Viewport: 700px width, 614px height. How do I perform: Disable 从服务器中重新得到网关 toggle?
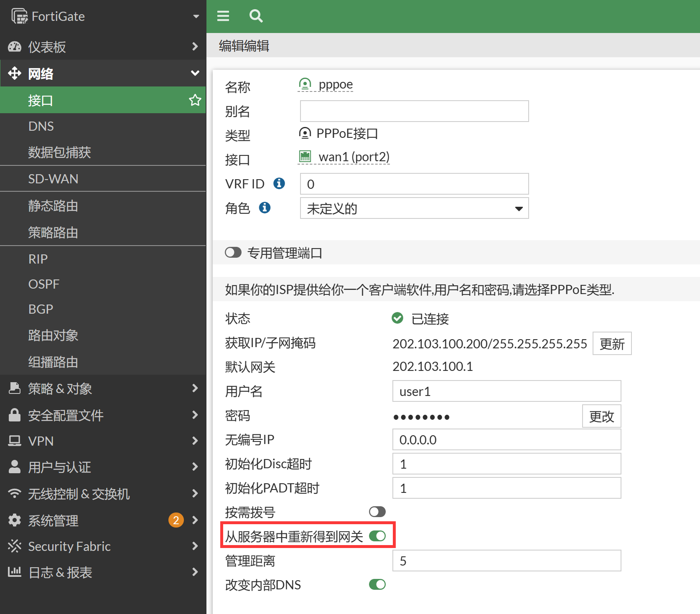click(377, 536)
